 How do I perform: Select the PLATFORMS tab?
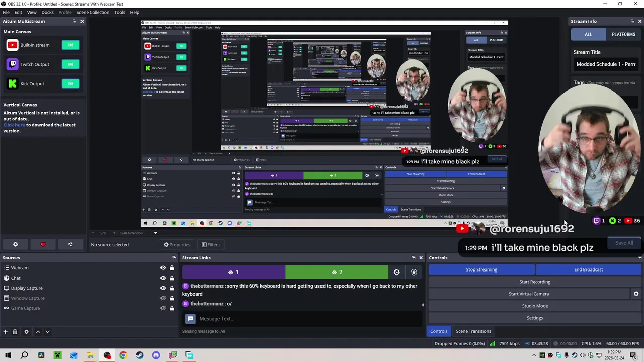[x=623, y=34]
